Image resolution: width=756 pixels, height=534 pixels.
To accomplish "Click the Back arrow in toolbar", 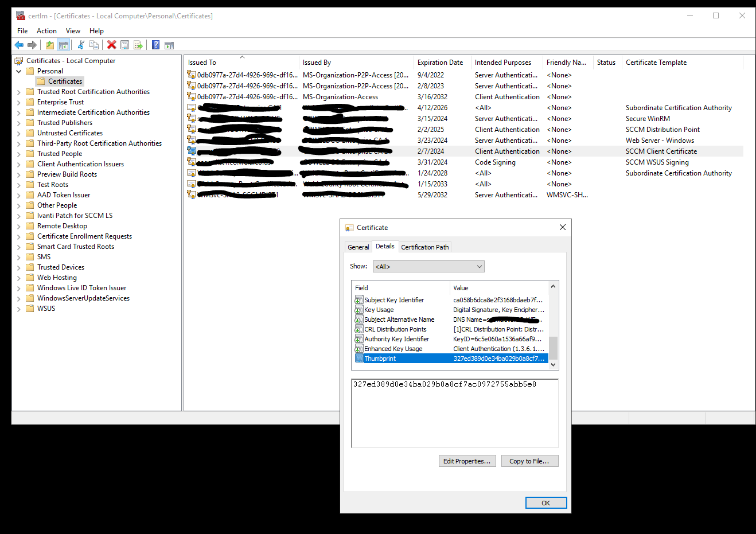I will click(19, 45).
